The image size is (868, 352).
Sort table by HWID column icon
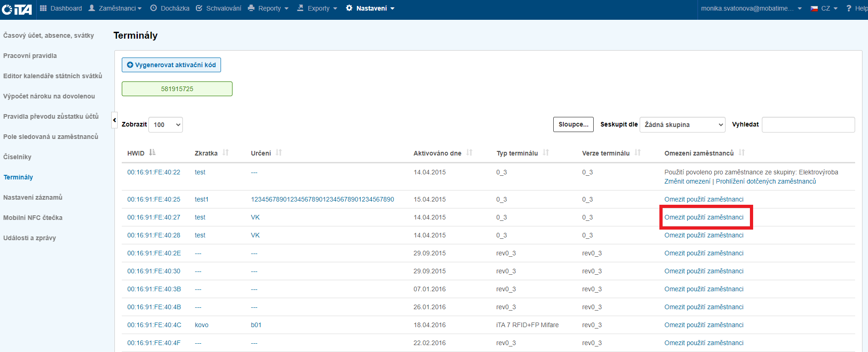tap(152, 153)
